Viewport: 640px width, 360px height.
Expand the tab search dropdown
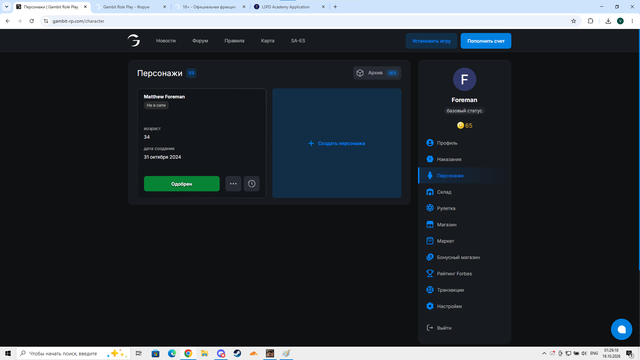pos(7,7)
